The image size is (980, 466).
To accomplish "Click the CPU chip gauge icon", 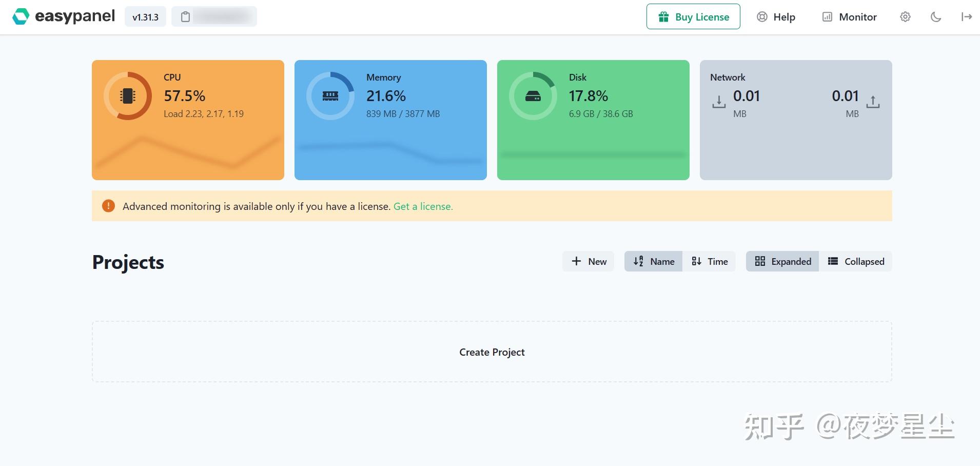I will [x=128, y=96].
